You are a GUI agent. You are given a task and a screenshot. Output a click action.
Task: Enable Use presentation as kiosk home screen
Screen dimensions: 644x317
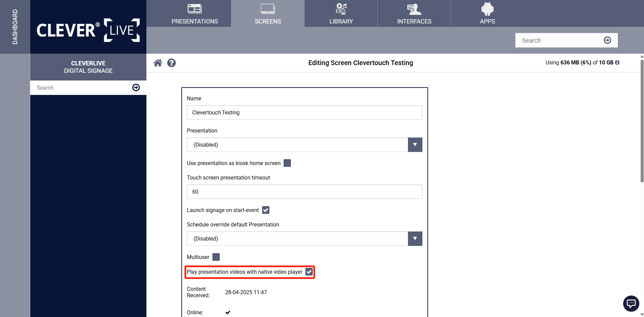pyautogui.click(x=287, y=163)
